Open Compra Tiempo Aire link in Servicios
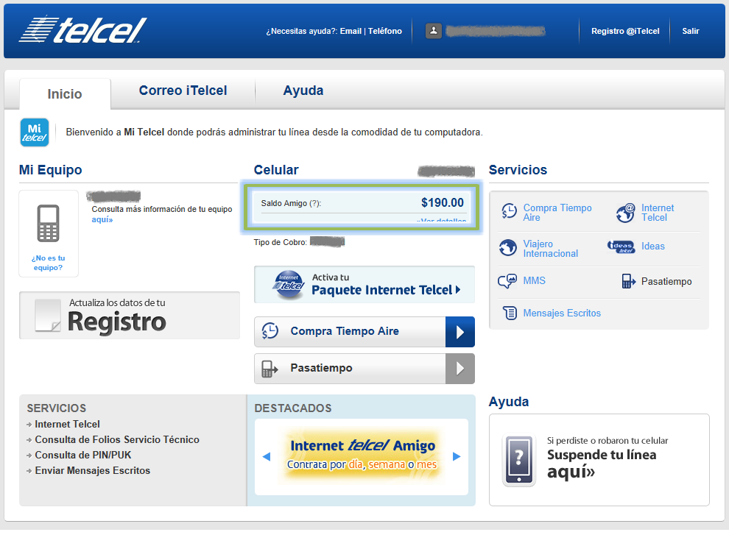 click(x=557, y=213)
